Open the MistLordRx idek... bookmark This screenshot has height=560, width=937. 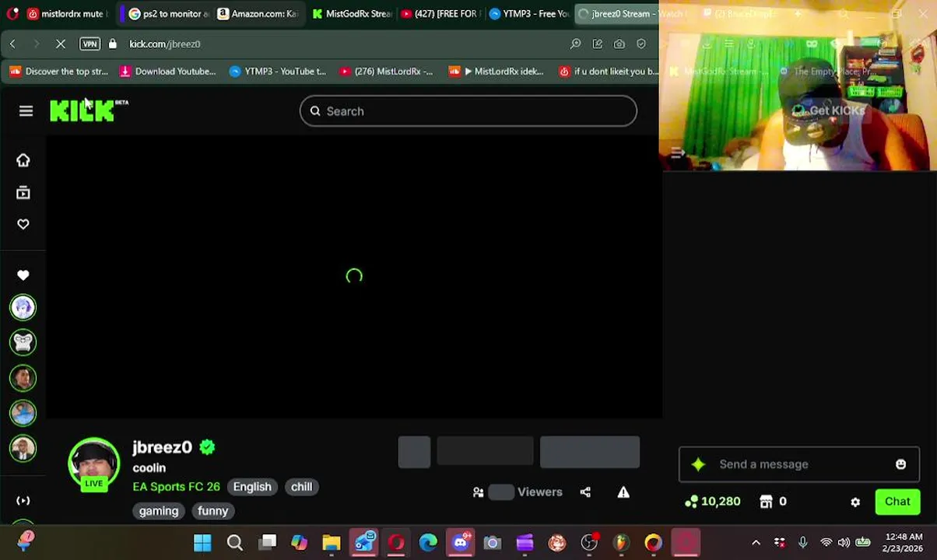(496, 72)
